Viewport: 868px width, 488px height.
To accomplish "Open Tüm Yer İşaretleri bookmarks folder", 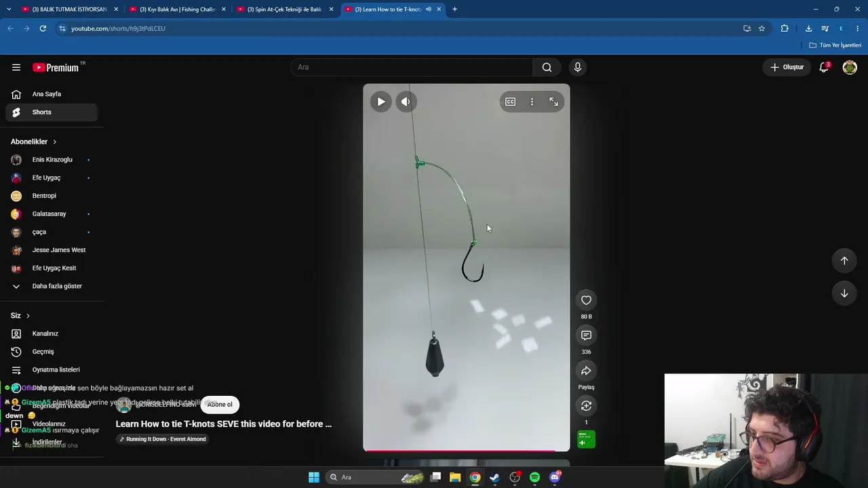I will coord(835,45).
